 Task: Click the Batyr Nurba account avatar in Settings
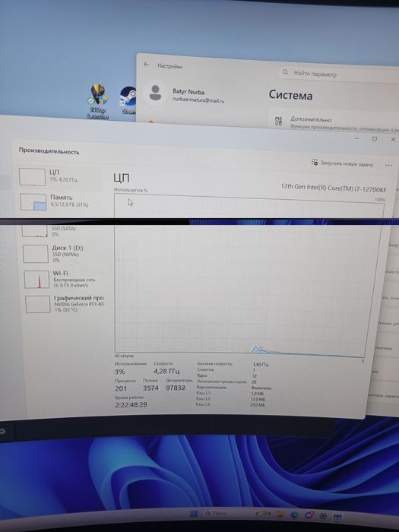[155, 93]
